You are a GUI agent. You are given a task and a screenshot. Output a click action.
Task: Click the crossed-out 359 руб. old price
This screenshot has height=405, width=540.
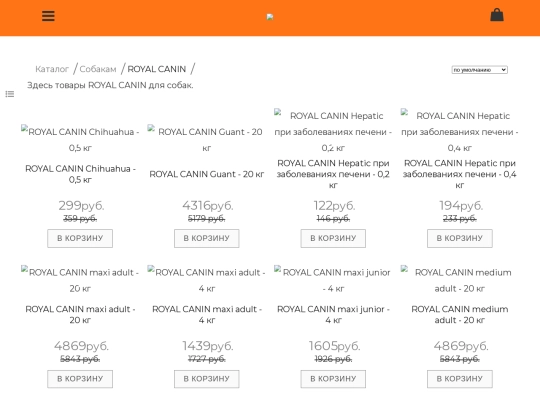(80, 218)
